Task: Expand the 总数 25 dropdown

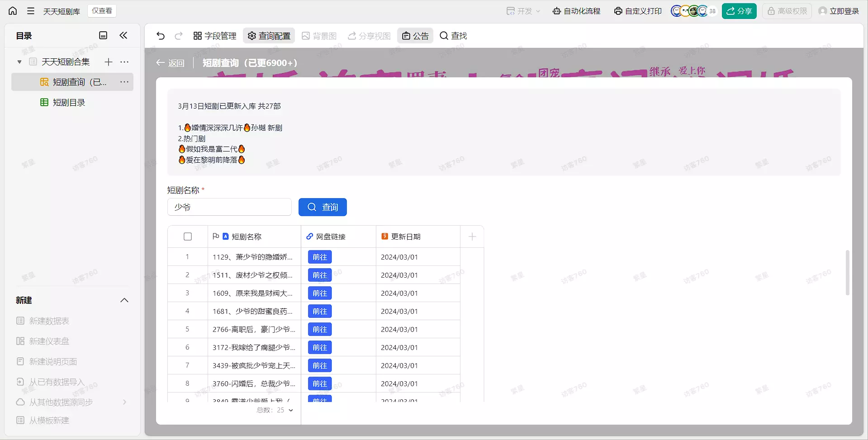Action: [291, 410]
